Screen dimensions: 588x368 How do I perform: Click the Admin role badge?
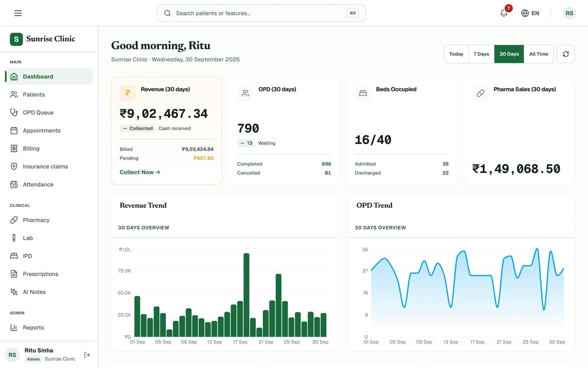(33, 359)
